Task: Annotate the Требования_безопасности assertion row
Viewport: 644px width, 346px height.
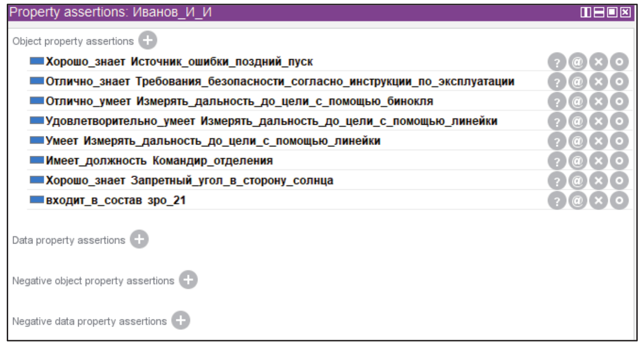Action: (x=577, y=82)
